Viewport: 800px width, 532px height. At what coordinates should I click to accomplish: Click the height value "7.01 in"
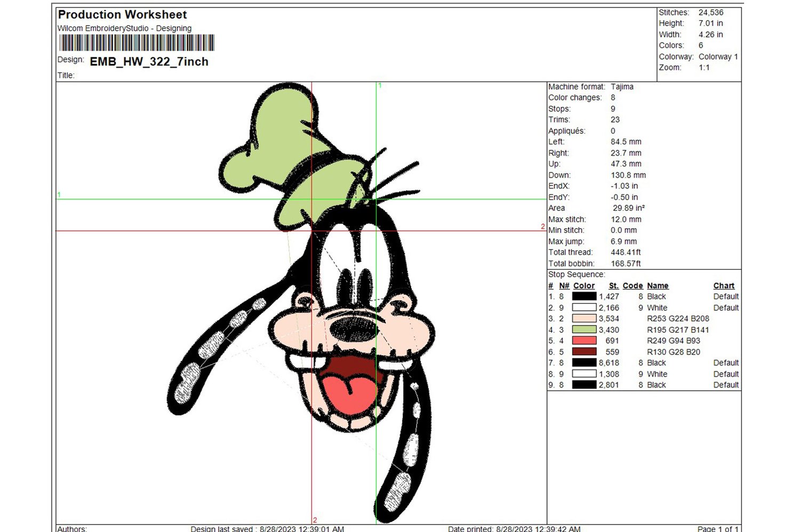pyautogui.click(x=711, y=23)
